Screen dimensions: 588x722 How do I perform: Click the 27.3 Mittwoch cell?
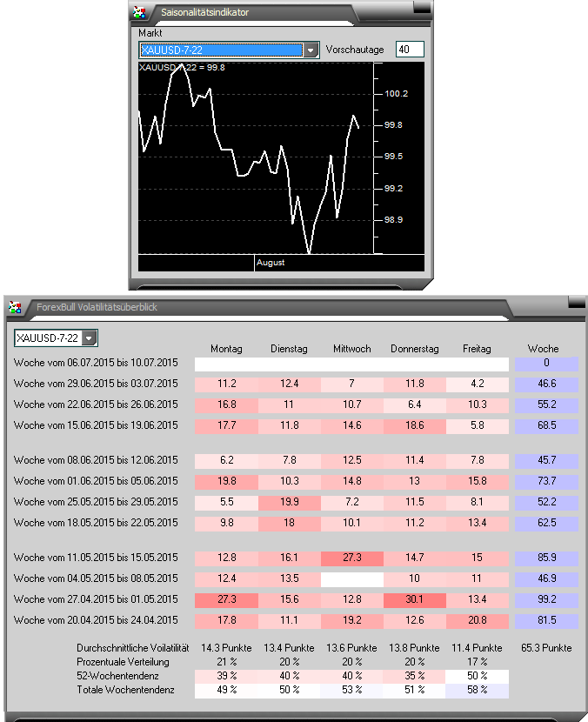click(x=352, y=558)
